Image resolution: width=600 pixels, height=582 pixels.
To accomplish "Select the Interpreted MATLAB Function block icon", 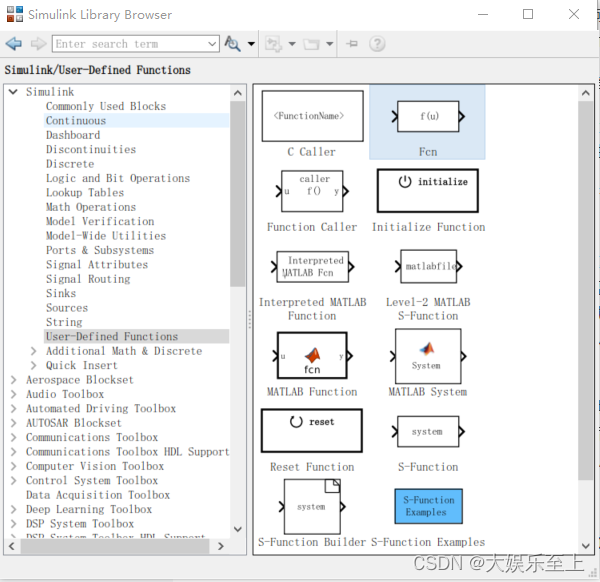I will click(312, 267).
